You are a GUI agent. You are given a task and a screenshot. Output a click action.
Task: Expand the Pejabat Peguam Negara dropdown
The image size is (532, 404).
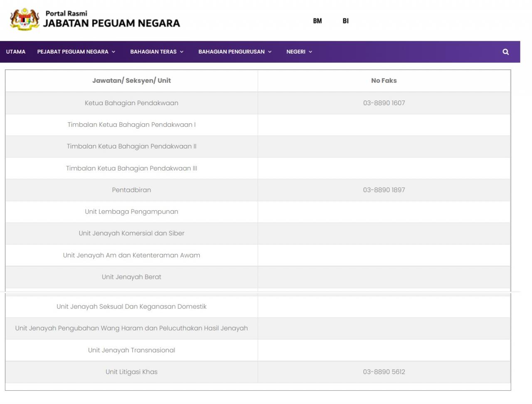76,52
